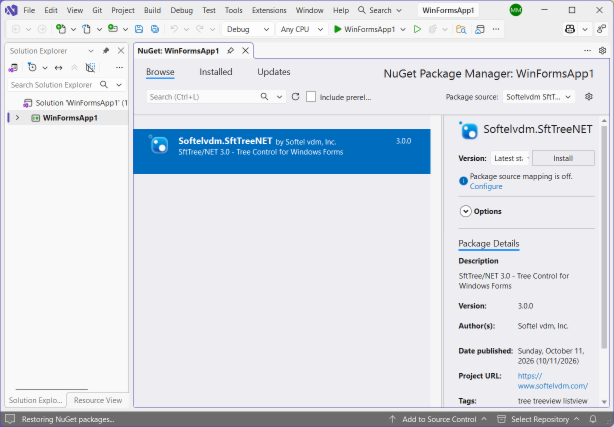Select the Softelvdm.SftTreeNET package row

pyautogui.click(x=282, y=151)
